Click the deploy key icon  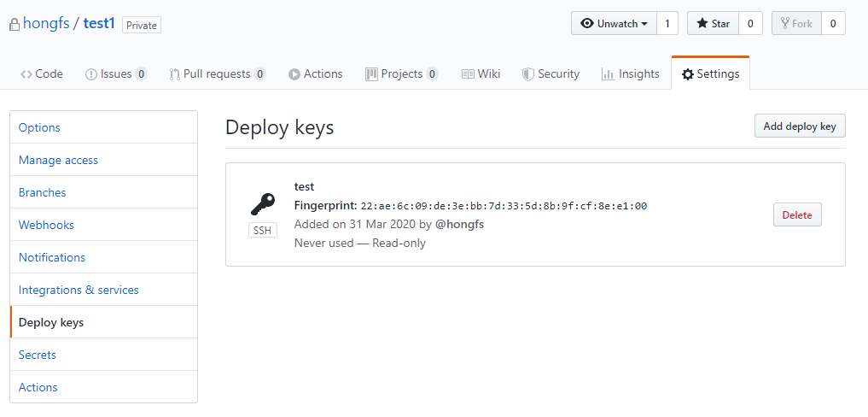(262, 204)
